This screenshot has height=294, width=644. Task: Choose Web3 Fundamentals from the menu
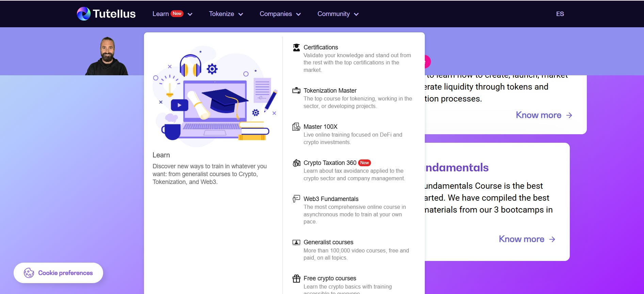[x=331, y=199]
